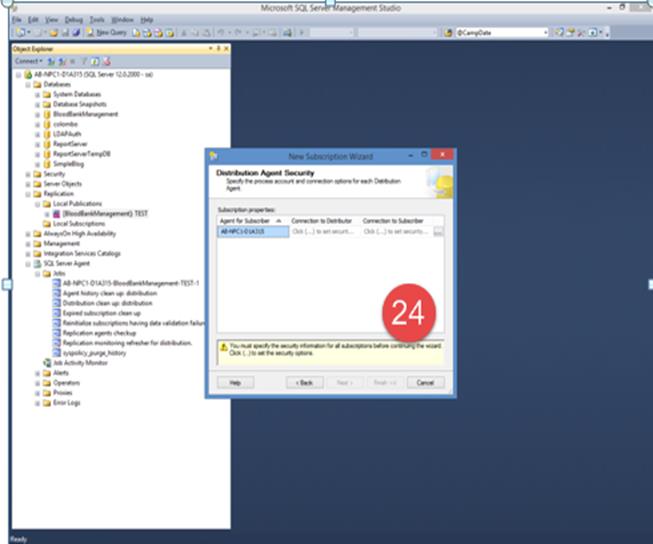The width and height of the screenshot is (653, 544).
Task: Open the File menu
Action: point(17,20)
